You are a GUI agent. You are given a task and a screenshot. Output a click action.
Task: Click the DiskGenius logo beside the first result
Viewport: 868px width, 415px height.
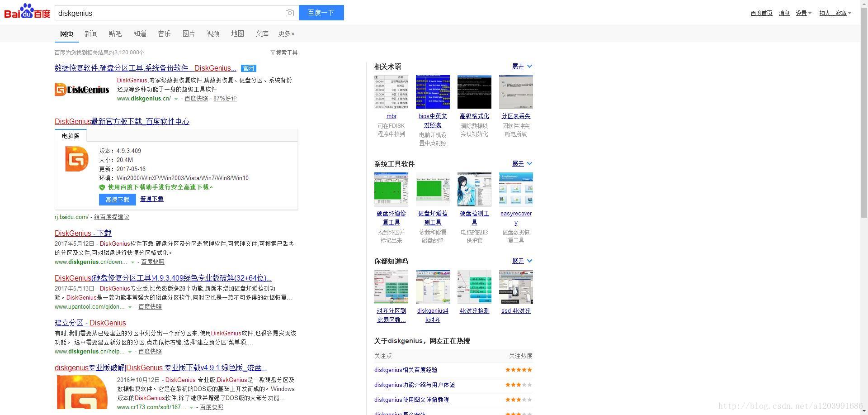[82, 89]
